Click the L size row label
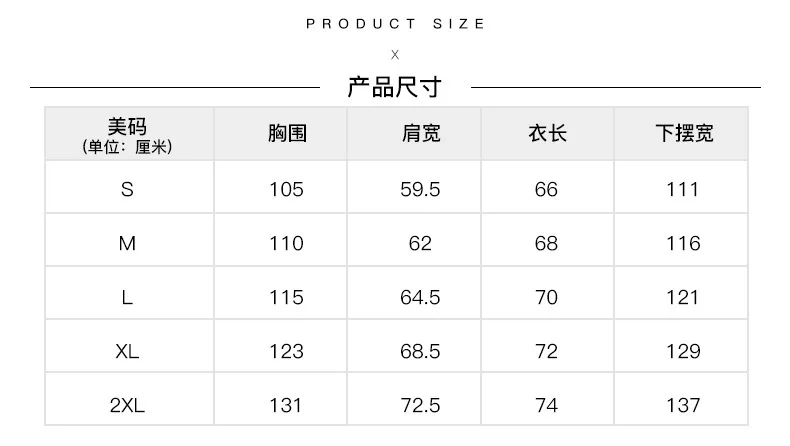The image size is (790, 446). 127,297
